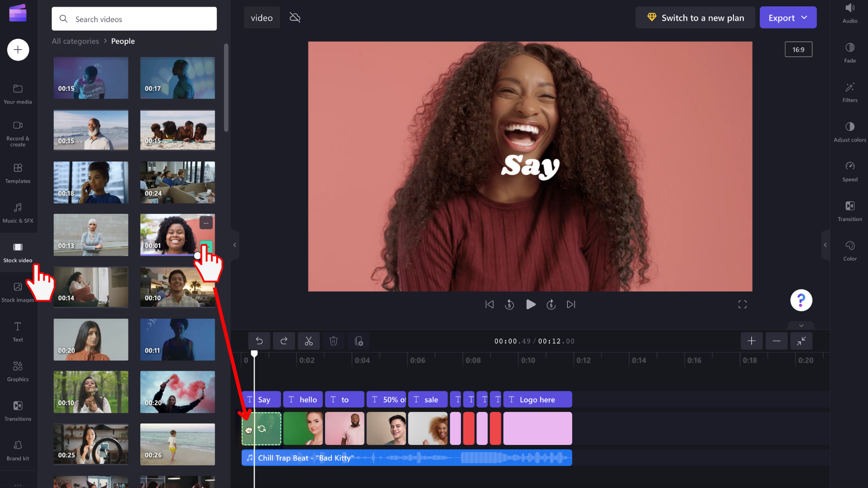Click the undo arrow icon

pyautogui.click(x=259, y=341)
